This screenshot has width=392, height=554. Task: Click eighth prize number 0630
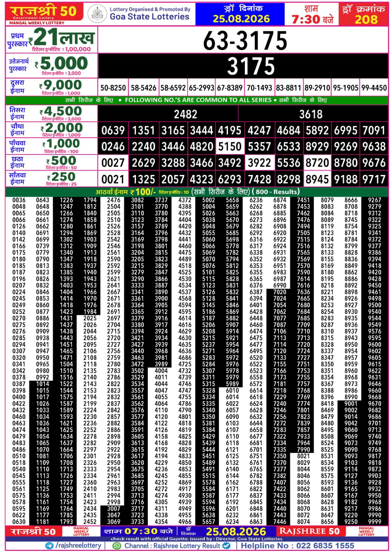click(19, 522)
